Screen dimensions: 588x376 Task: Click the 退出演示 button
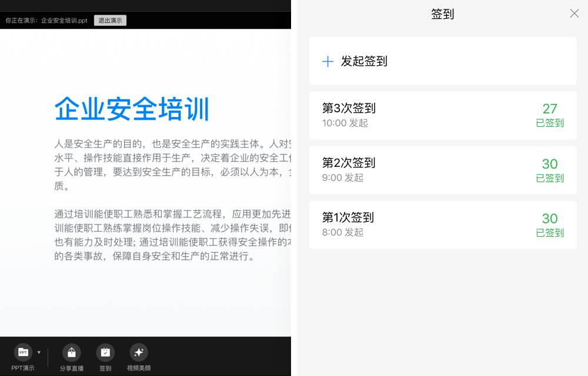pos(111,21)
